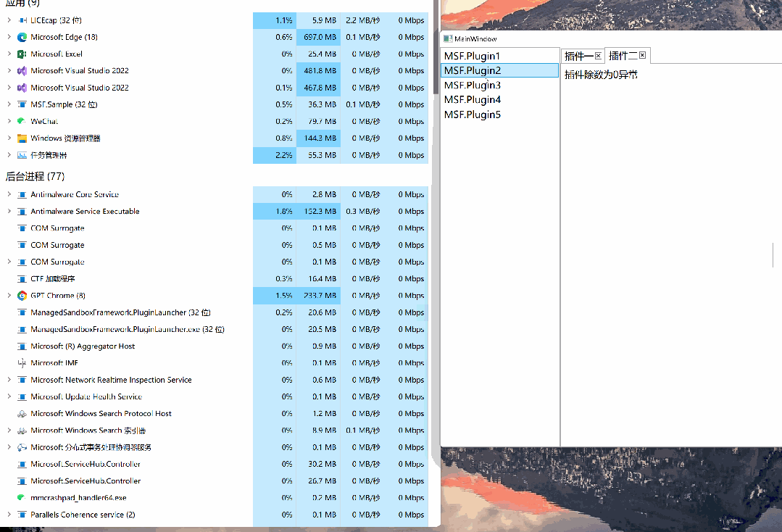The height and width of the screenshot is (532, 782).
Task: Expand the Antimalware Service Executable row
Action: click(9, 212)
